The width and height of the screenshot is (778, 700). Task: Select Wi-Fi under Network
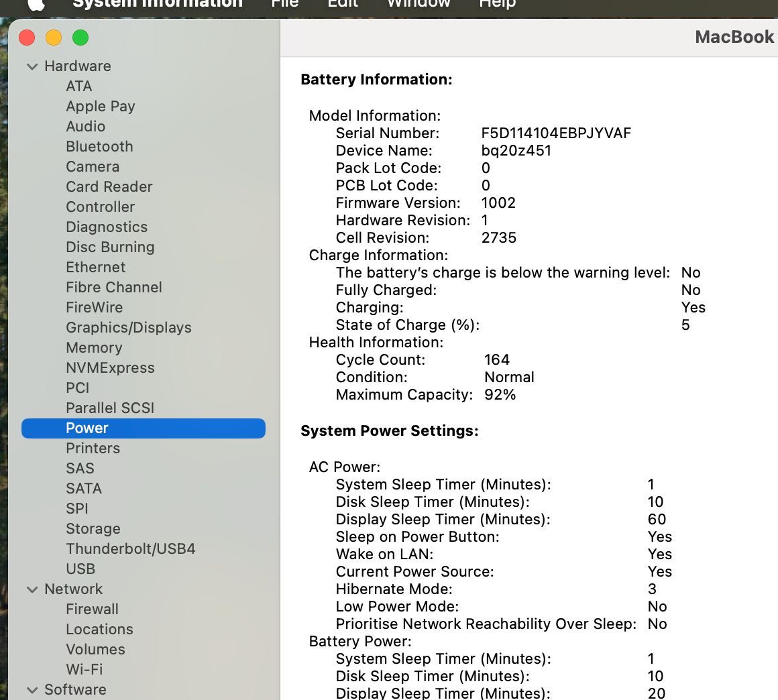[x=85, y=670]
